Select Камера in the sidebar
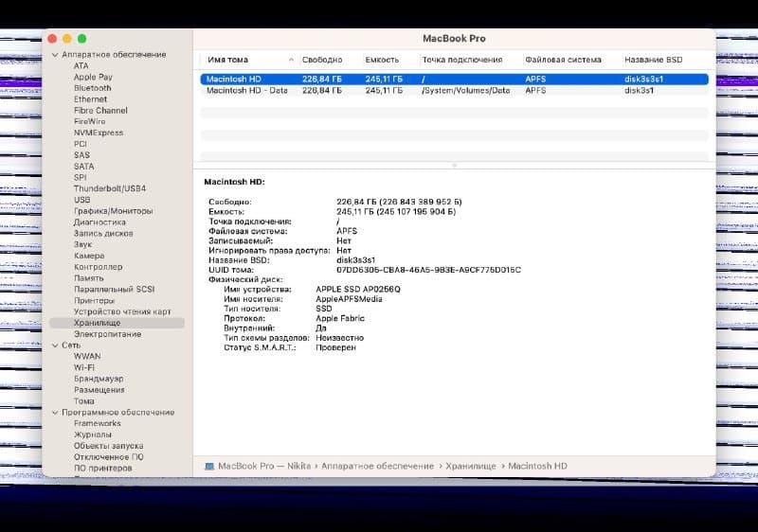 pos(89,256)
